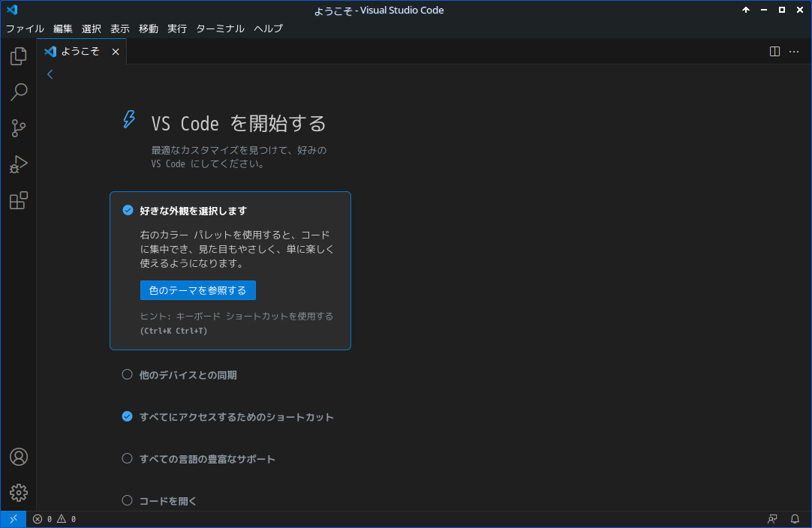
Task: Go back with the blue chevron arrow
Action: pos(50,74)
